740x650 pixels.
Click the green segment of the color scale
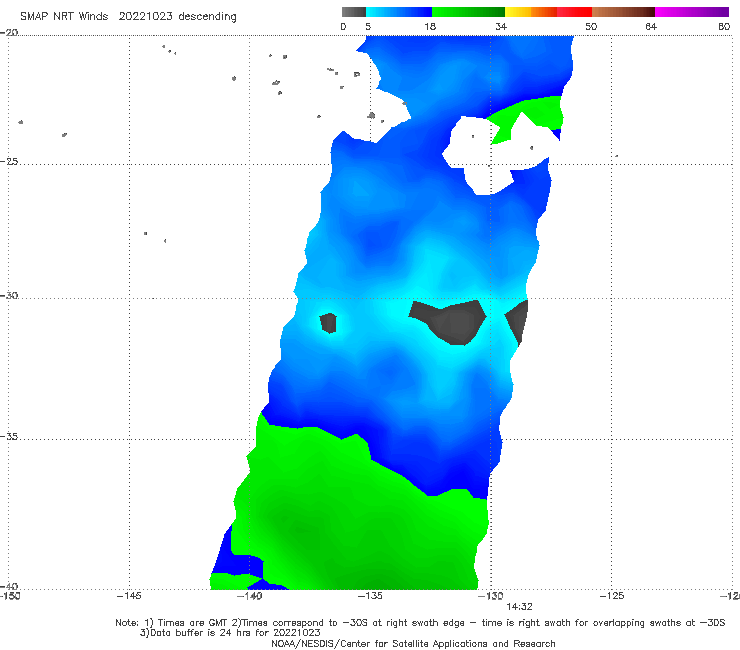[x=468, y=12]
